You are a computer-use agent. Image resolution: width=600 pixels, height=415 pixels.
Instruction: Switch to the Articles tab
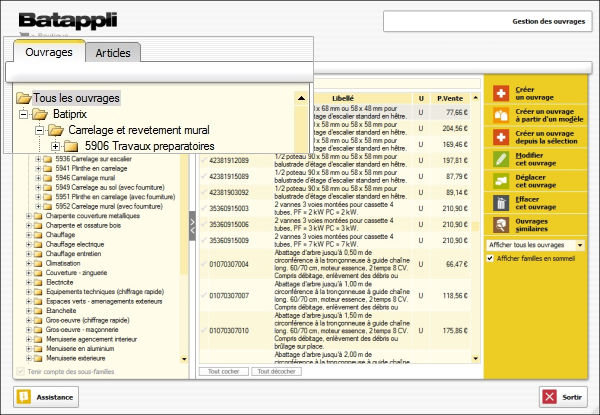[111, 52]
